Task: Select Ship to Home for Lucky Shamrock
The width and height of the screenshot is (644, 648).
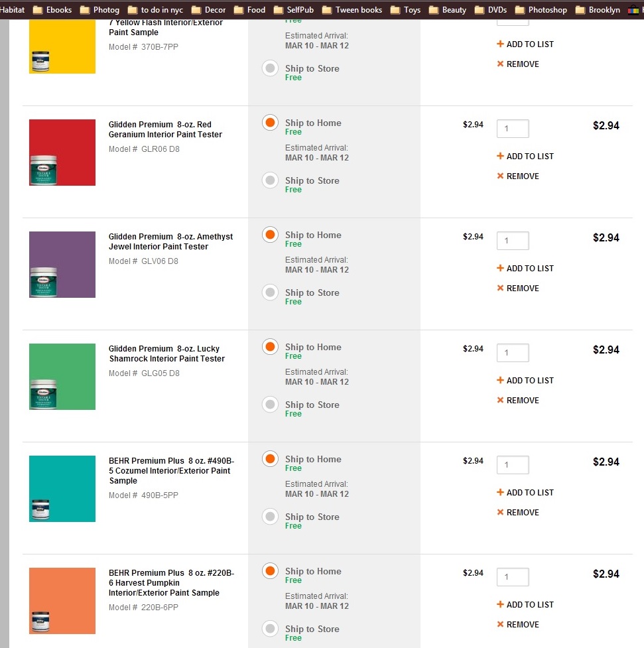Action: tap(270, 347)
